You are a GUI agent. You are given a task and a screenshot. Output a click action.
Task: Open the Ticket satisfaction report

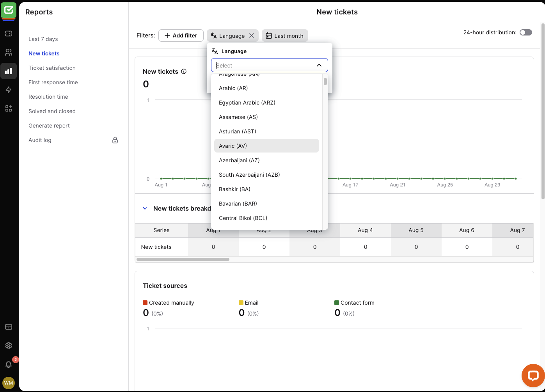click(x=52, y=68)
